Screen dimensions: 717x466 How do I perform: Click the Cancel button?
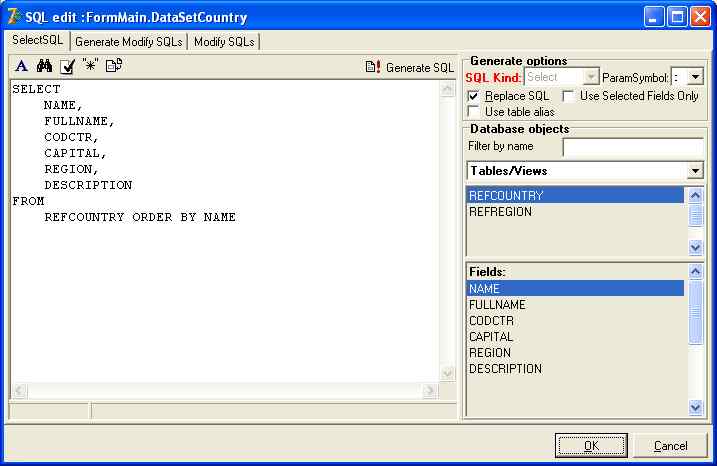click(670, 445)
